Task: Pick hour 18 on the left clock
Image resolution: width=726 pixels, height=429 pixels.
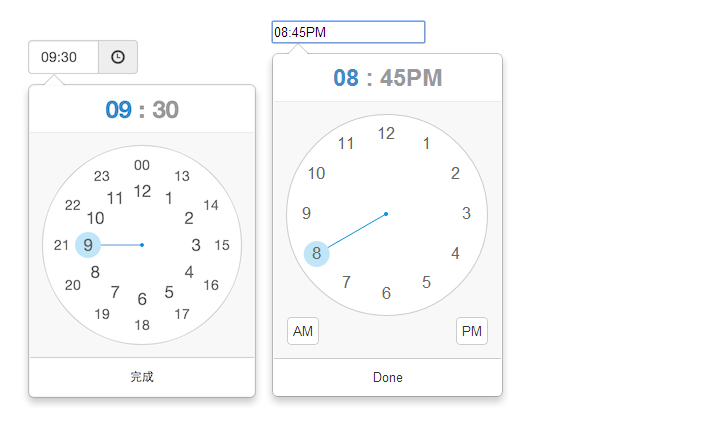Action: (142, 325)
